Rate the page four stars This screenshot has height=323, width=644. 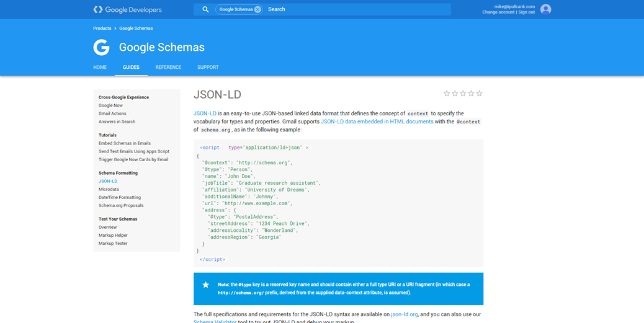click(x=471, y=94)
